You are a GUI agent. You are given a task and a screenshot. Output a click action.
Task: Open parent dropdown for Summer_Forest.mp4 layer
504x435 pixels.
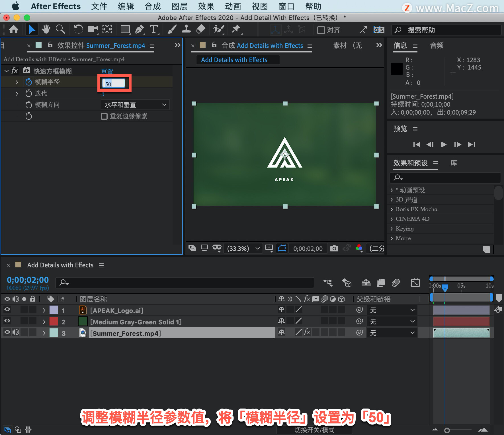(392, 333)
